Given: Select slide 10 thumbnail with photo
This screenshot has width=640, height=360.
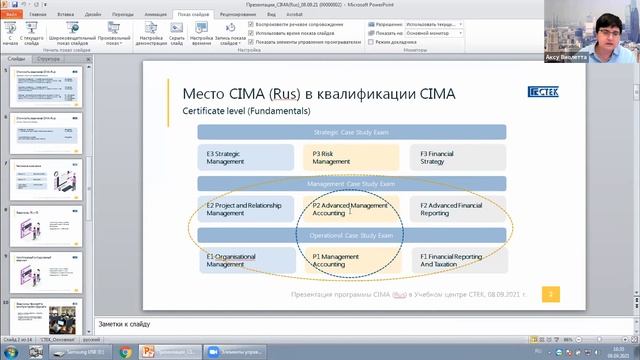Looking at the screenshot, I should [x=46, y=317].
